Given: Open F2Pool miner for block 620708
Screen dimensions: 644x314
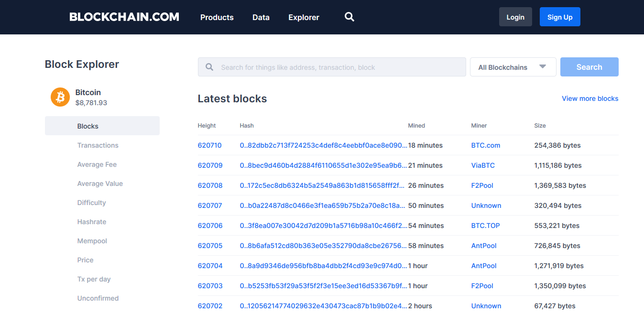Looking at the screenshot, I should (x=482, y=185).
